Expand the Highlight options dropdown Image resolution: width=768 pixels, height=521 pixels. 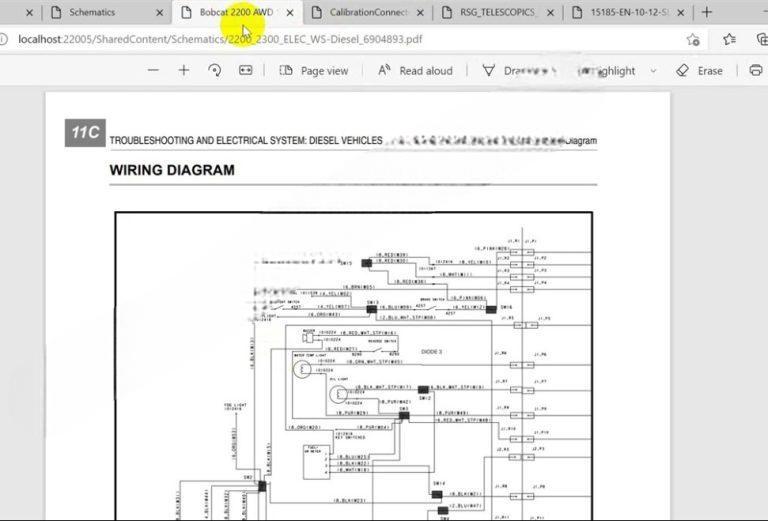pos(653,71)
